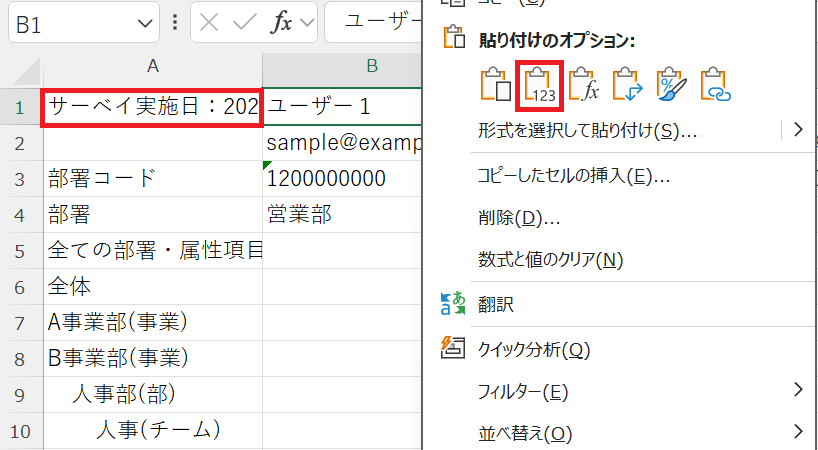Viewport: 818px width, 450px height.
Task: Click cell containing サーベイ実施日
Action: 153,107
